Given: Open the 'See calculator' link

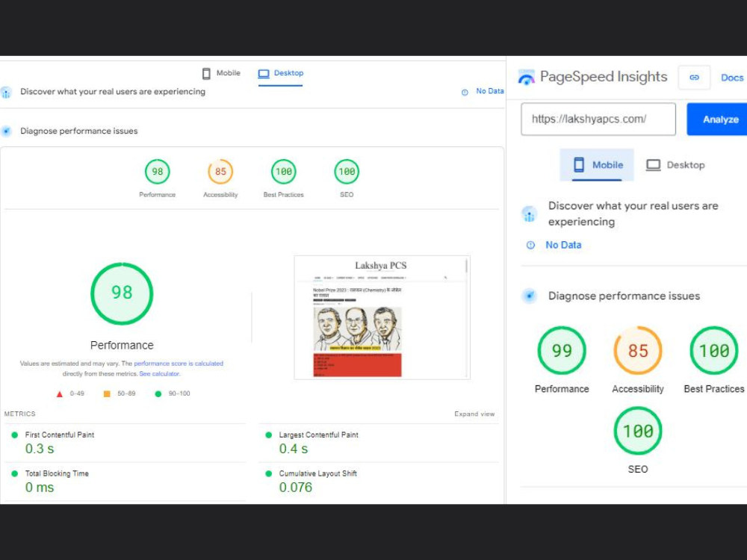Looking at the screenshot, I should point(159,374).
